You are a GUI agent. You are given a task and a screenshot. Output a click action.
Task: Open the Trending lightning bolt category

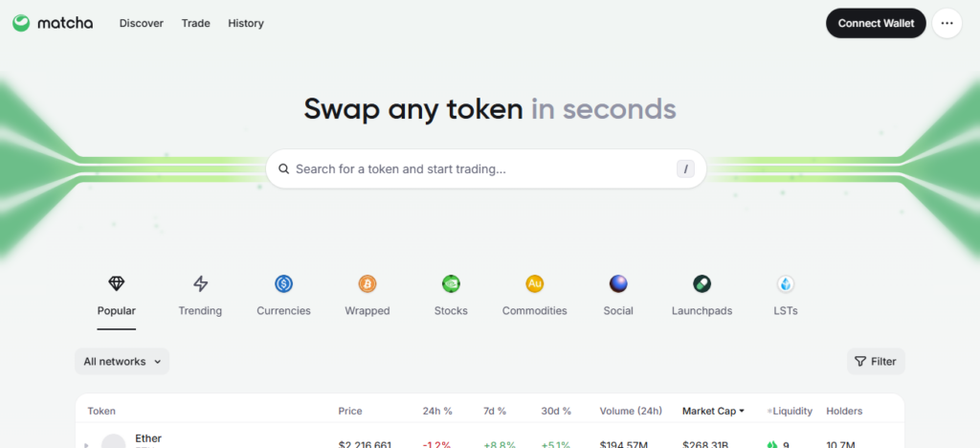coord(200,283)
